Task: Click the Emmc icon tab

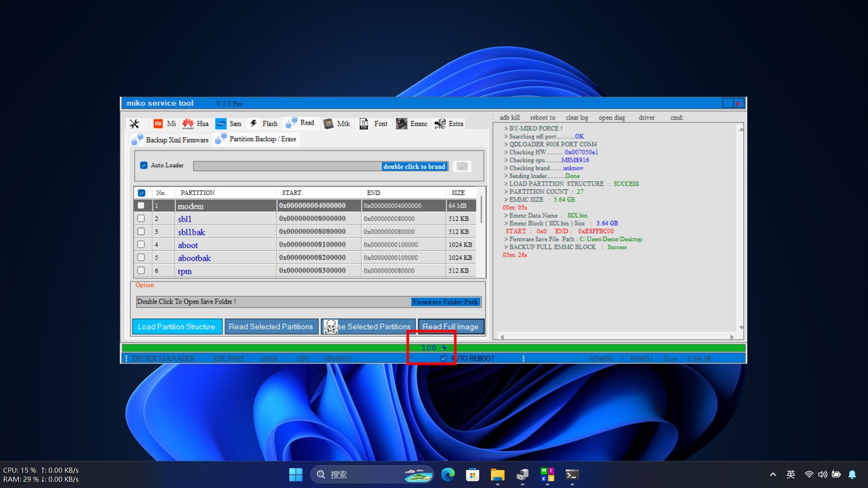Action: coord(401,124)
